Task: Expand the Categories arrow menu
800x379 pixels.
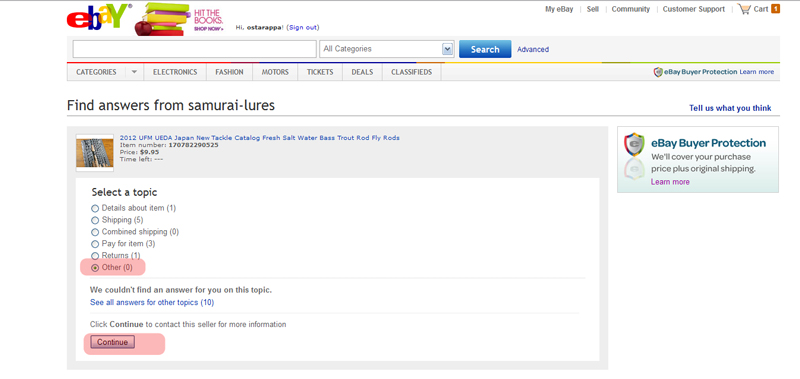Action: pos(134,72)
